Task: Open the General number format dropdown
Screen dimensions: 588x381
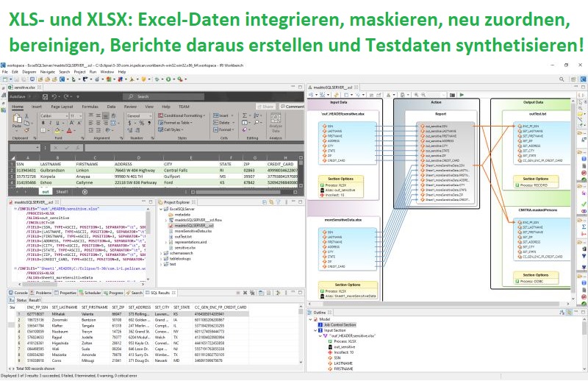Action: pos(135,115)
